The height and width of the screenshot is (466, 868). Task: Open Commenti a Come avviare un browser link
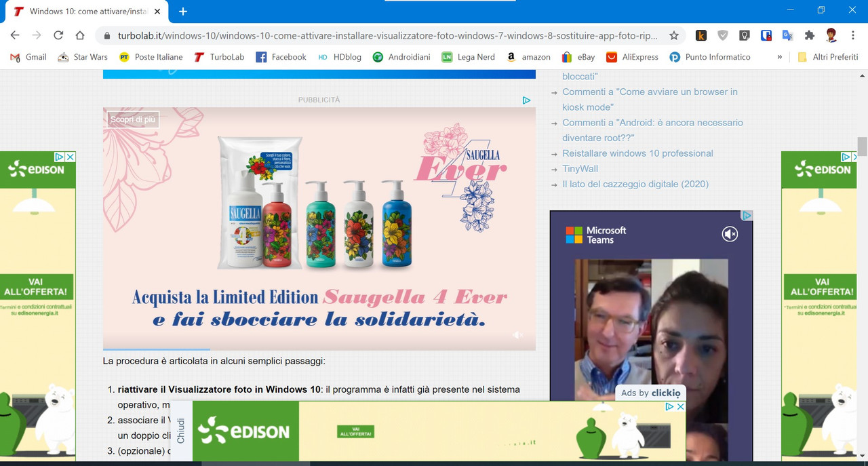[x=650, y=99]
